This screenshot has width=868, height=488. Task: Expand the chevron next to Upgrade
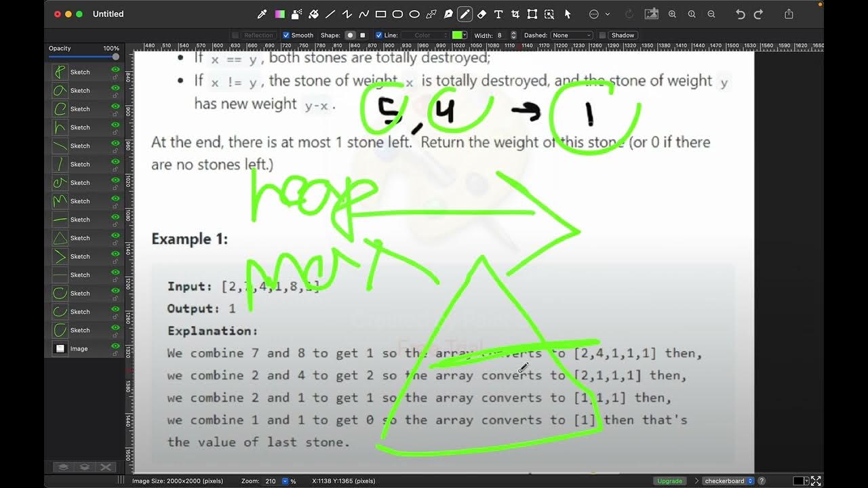pyautogui.click(x=696, y=481)
